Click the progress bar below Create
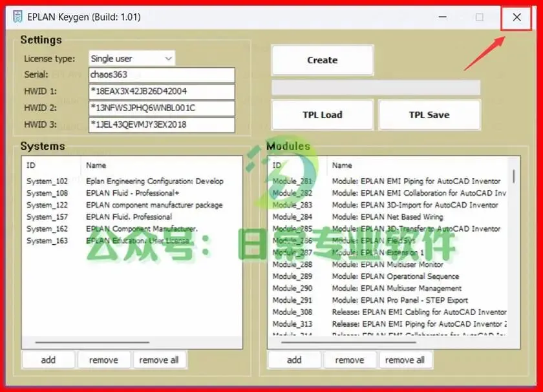Viewport: 543px width, 392px height. (x=376, y=88)
